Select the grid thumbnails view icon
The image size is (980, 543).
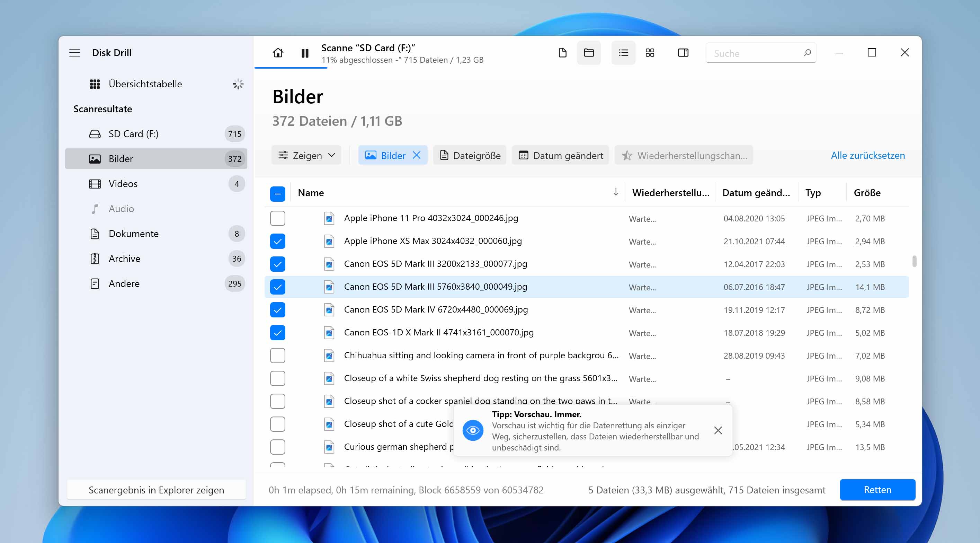click(x=650, y=53)
